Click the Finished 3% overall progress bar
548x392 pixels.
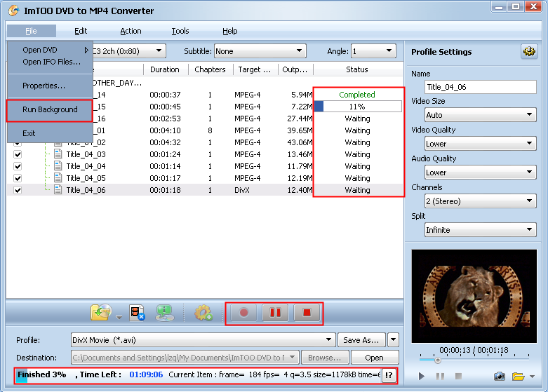point(199,375)
